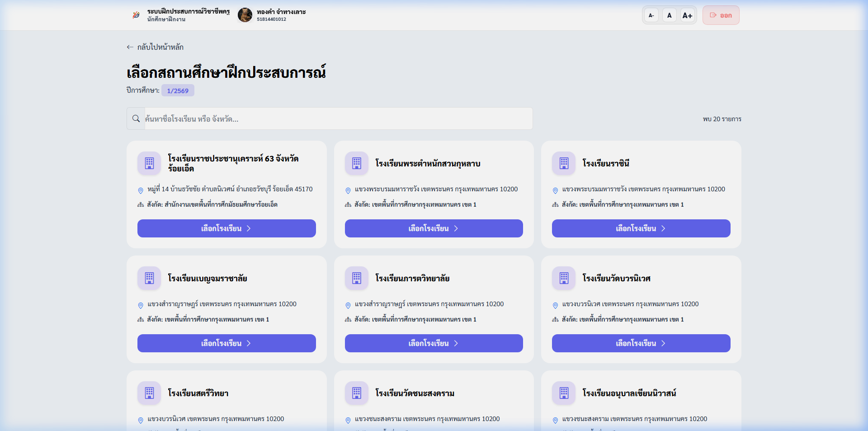Click building icon of โรงเรียนภารตวิทยาลัย

tap(357, 278)
